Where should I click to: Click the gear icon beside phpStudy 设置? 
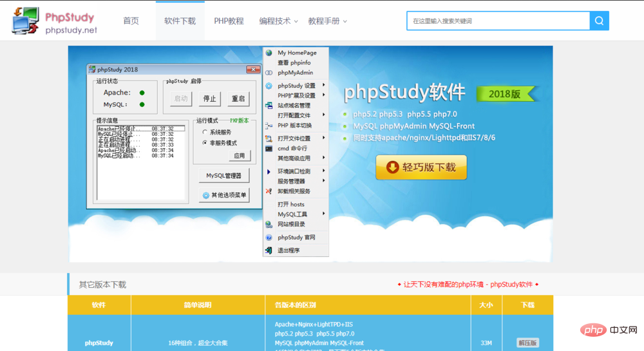tap(269, 86)
